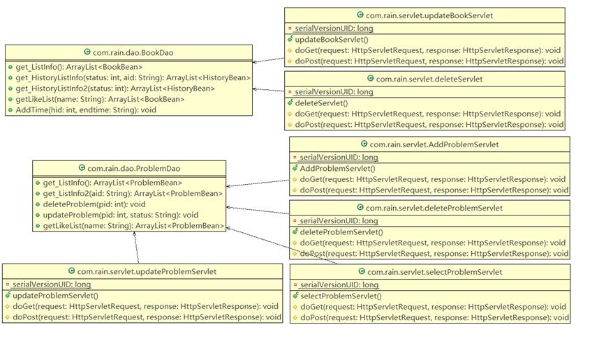Viewport: 613px width, 364px height.
Task: Click doGet method text in updateBookServlet
Action: 428,50
